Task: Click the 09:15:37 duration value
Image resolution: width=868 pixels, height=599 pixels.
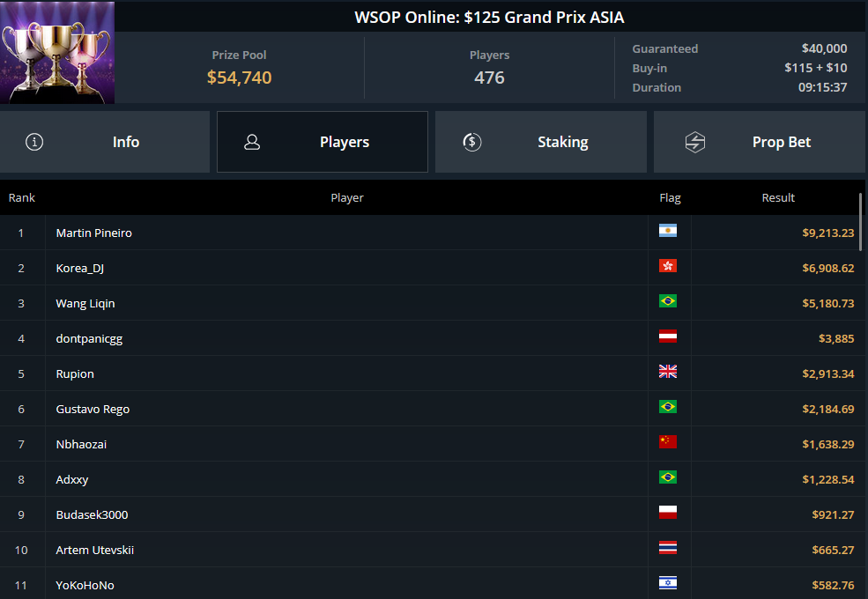Action: pyautogui.click(x=822, y=87)
